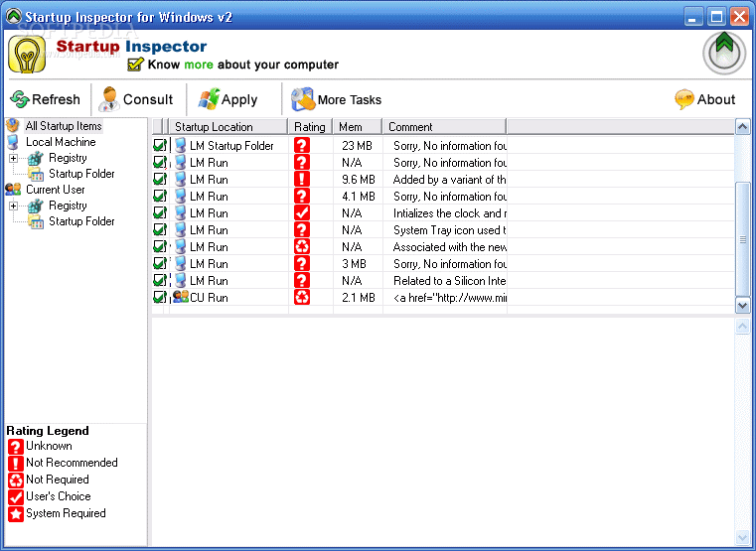This screenshot has width=756, height=551.
Task: Click Apply in the toolbar
Action: (x=227, y=99)
